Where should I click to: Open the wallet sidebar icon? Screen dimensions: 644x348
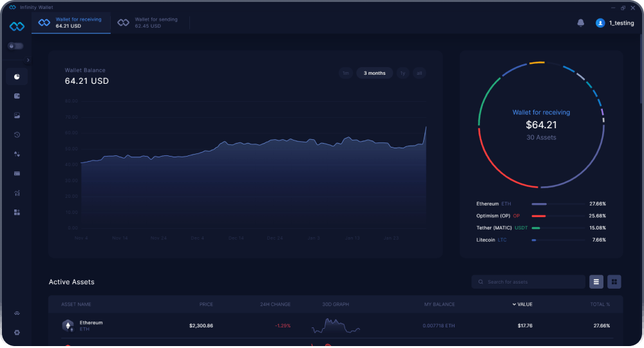click(17, 96)
